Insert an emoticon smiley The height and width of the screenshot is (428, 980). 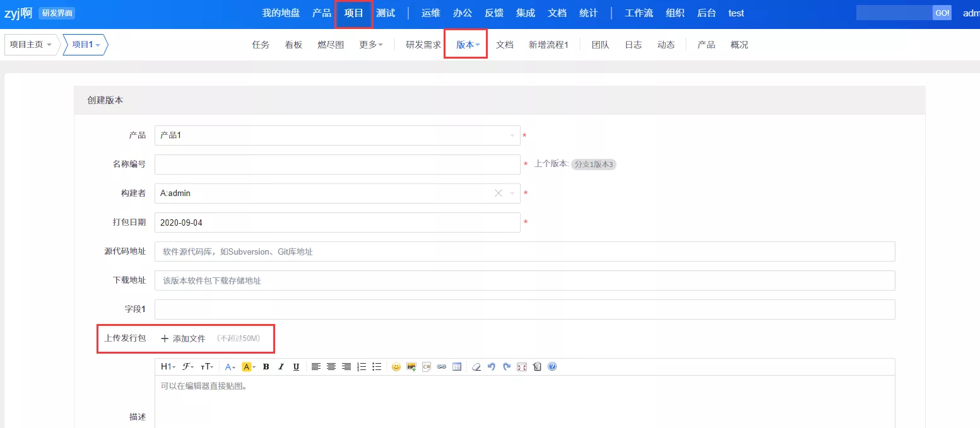click(396, 367)
